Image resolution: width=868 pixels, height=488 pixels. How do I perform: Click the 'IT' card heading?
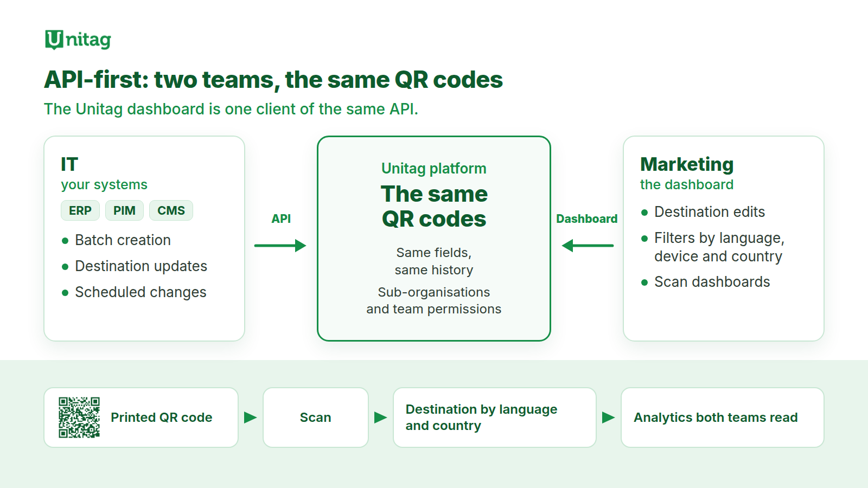[x=69, y=164]
